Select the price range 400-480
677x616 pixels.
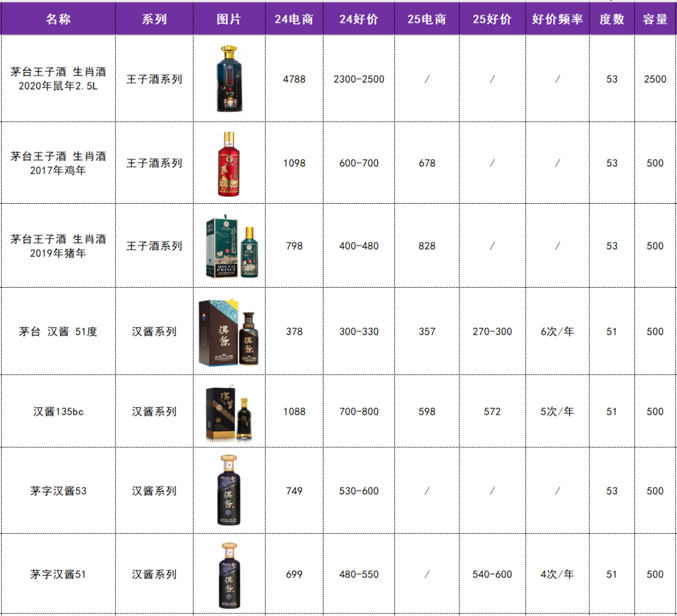(359, 246)
